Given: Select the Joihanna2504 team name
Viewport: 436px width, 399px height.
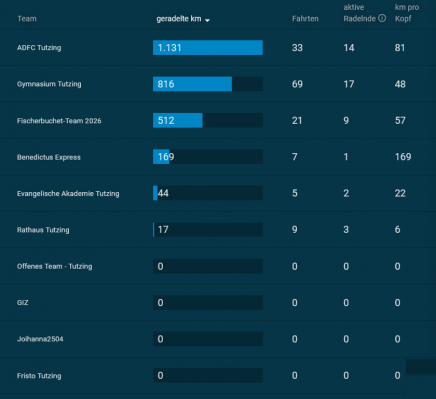Looking at the screenshot, I should coord(40,339).
